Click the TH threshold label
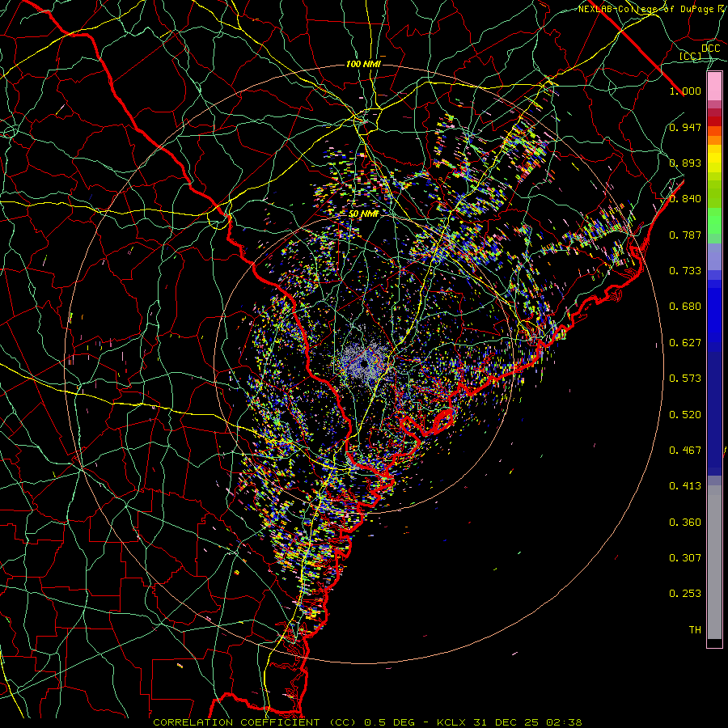 695,630
